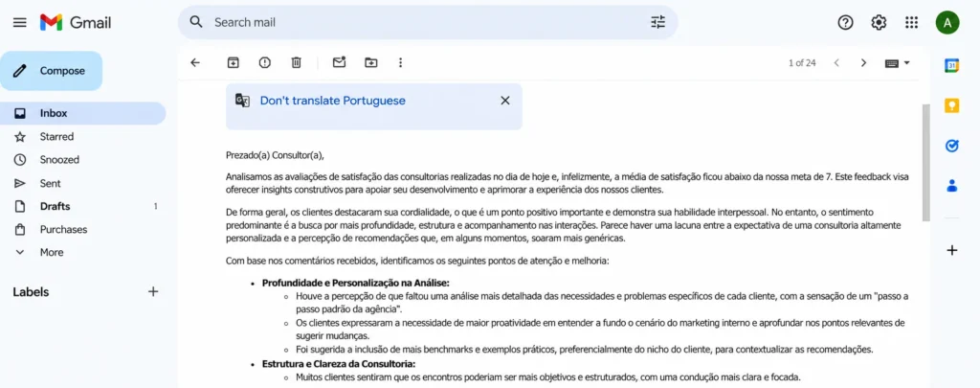Click the "Profundidade e Personalização na Análise:" heading
The width and height of the screenshot is (980, 388).
coord(356,283)
